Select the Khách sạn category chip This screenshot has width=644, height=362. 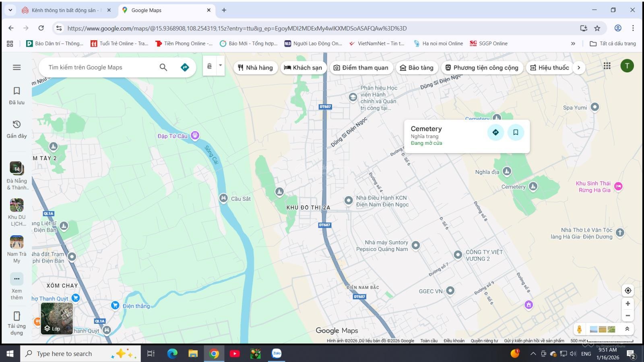tap(303, 68)
